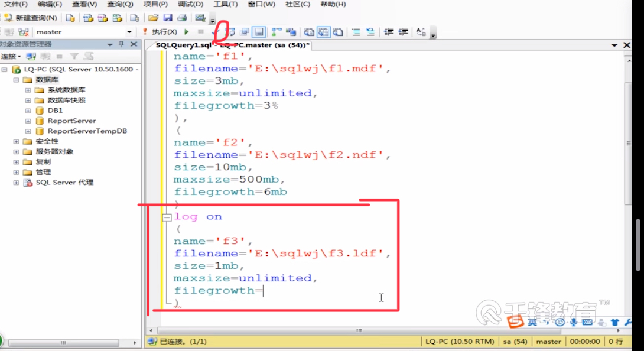Specify values for template parameters icon

click(x=421, y=32)
